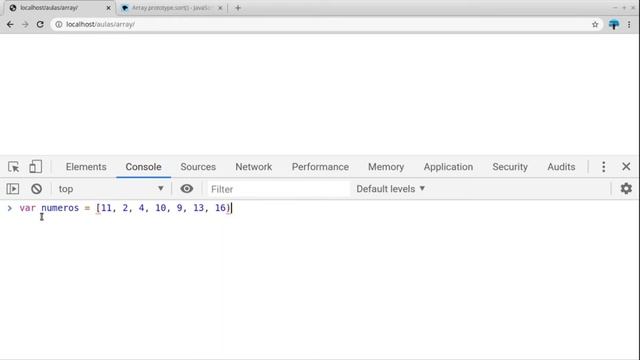This screenshot has height=360, width=640.
Task: Show the console sidebar
Action: 13,189
